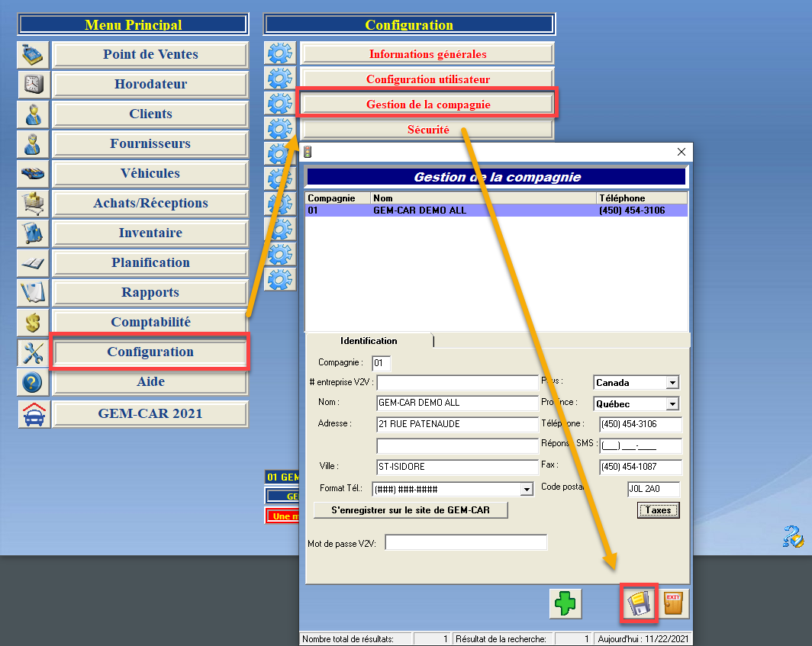Click the Compagnie number input field
The height and width of the screenshot is (646, 812).
(x=381, y=363)
